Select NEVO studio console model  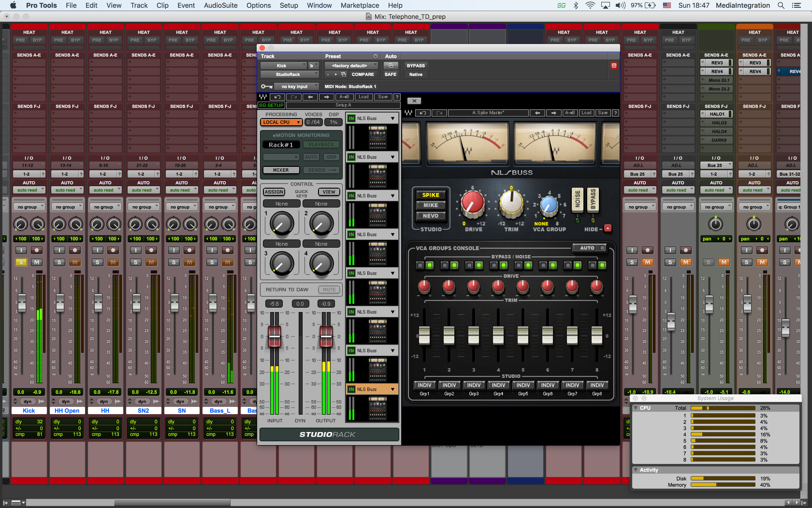[x=430, y=216]
